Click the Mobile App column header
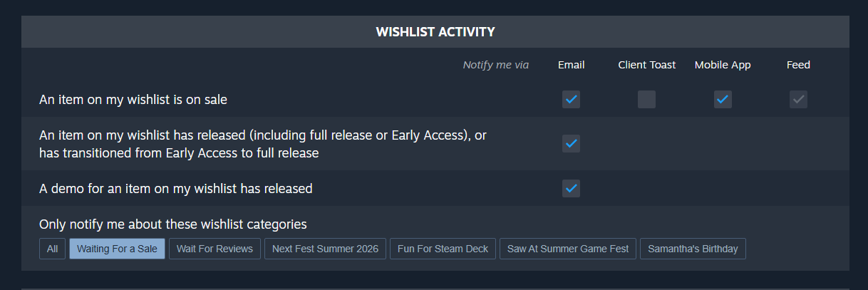Viewport: 868px width, 290px height. [x=723, y=65]
